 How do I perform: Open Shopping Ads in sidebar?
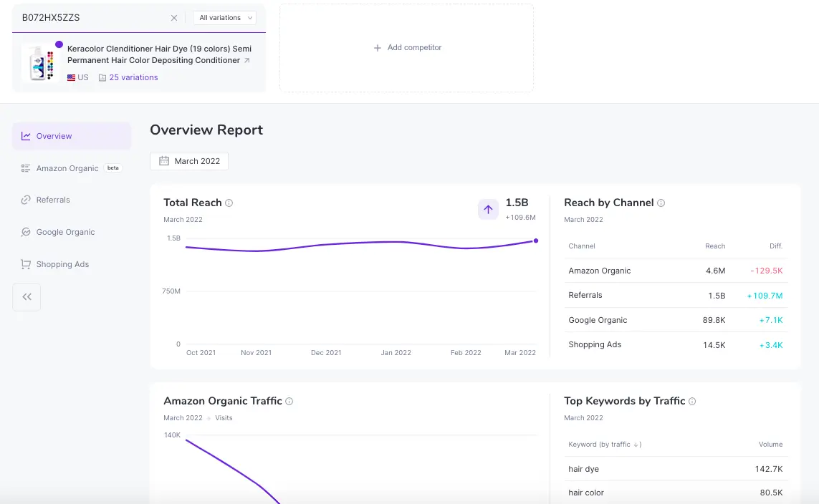click(x=62, y=264)
